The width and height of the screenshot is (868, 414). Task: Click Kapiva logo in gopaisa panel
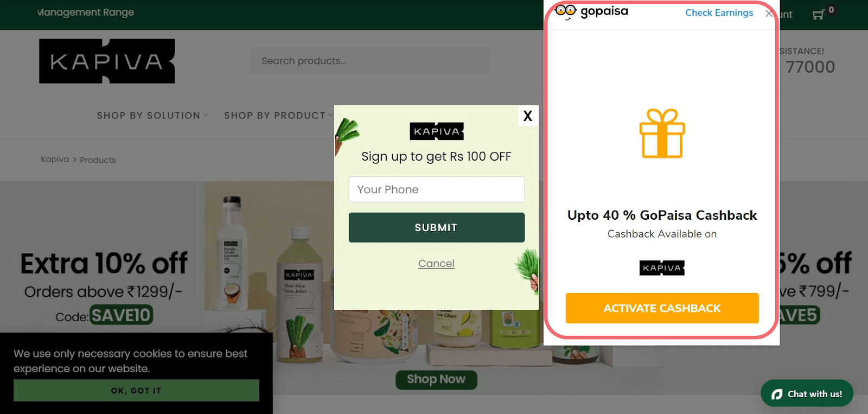coord(662,268)
